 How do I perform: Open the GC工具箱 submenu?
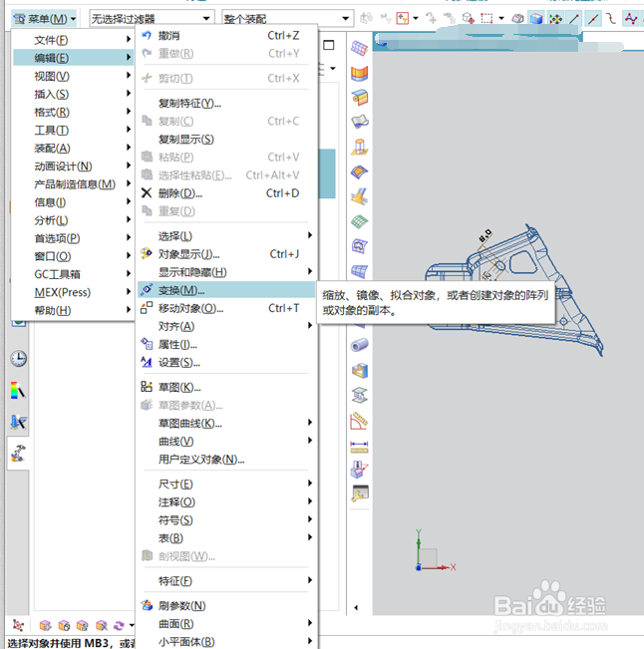click(73, 274)
